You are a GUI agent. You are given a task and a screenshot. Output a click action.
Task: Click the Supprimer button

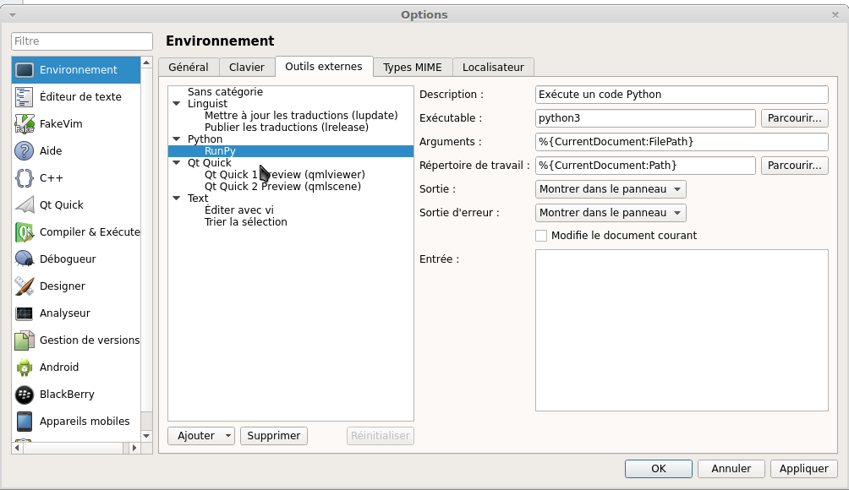point(273,436)
